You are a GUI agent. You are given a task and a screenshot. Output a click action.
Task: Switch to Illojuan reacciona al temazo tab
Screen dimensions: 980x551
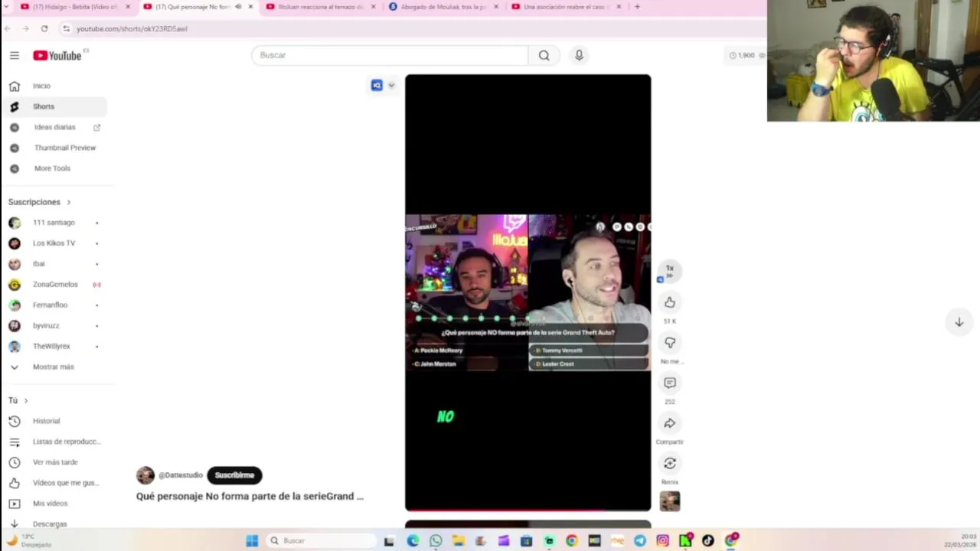[x=320, y=7]
